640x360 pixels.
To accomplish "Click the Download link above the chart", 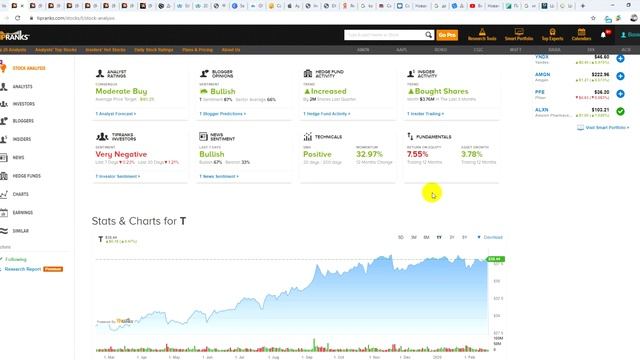I will (x=490, y=237).
